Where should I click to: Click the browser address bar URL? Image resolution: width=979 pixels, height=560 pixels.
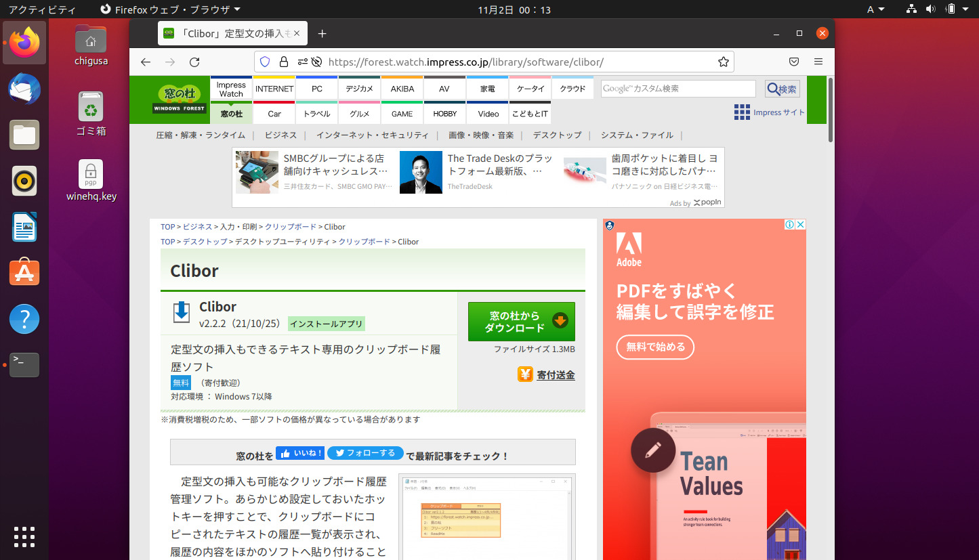point(465,62)
